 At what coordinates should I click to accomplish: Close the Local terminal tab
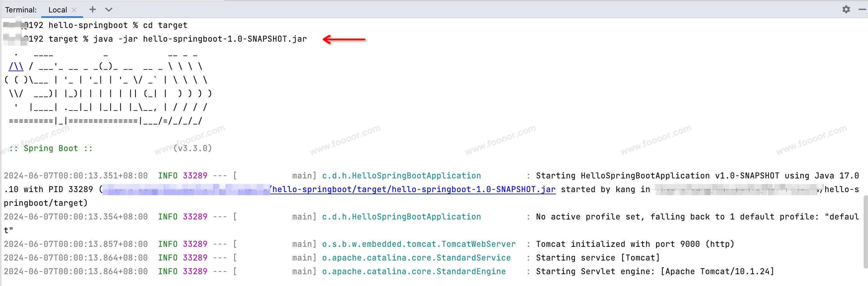[75, 10]
